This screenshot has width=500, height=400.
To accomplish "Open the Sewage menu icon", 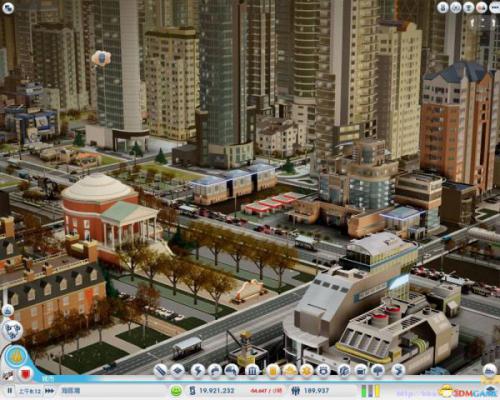I will point(232,370).
